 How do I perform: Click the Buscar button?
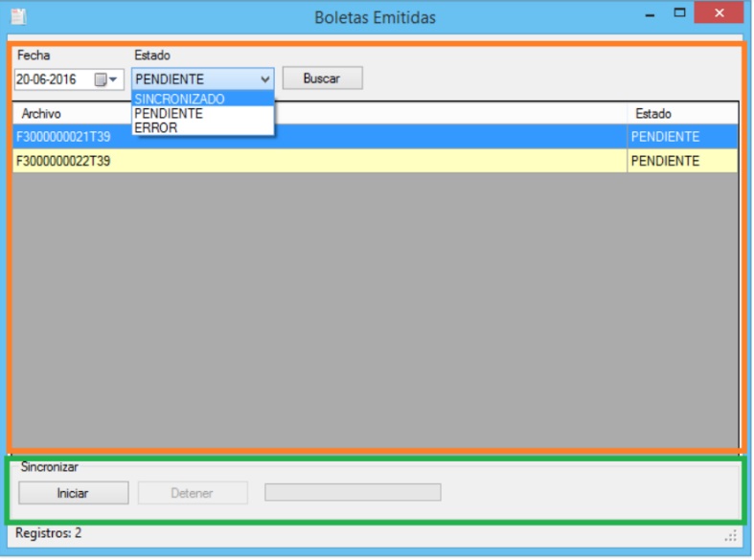[x=322, y=78]
